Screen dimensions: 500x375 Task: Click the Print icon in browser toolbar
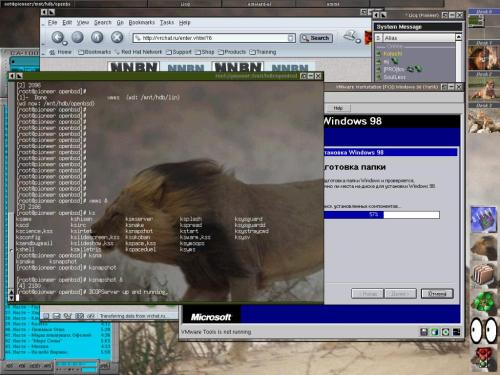tap(351, 36)
